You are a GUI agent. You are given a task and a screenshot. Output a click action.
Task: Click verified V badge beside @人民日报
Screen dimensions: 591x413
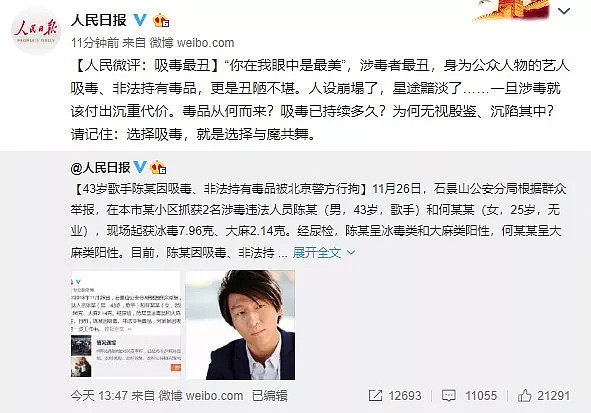tap(140, 167)
